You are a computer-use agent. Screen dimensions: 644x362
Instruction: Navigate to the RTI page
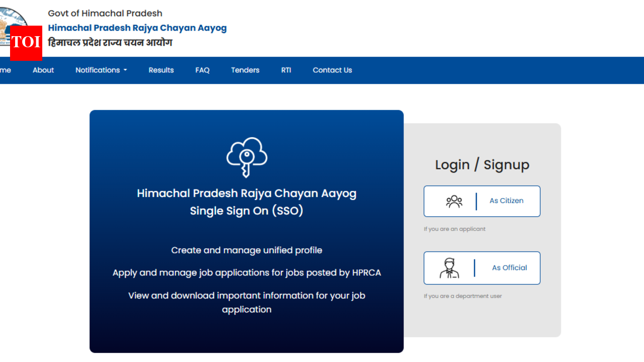click(x=286, y=70)
